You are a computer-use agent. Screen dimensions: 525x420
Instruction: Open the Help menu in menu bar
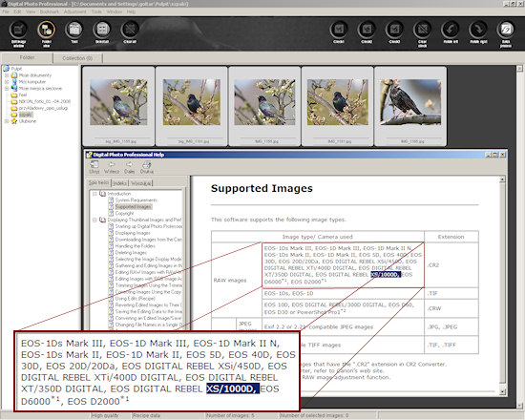(x=132, y=11)
